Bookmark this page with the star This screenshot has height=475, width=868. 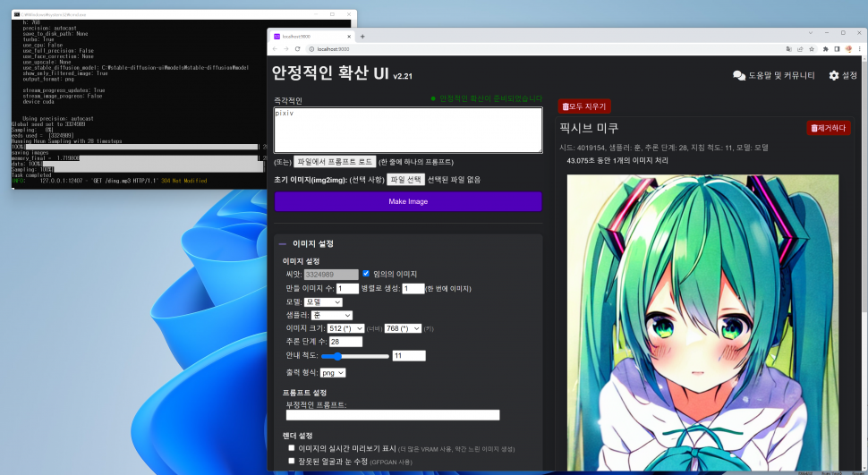coord(812,48)
